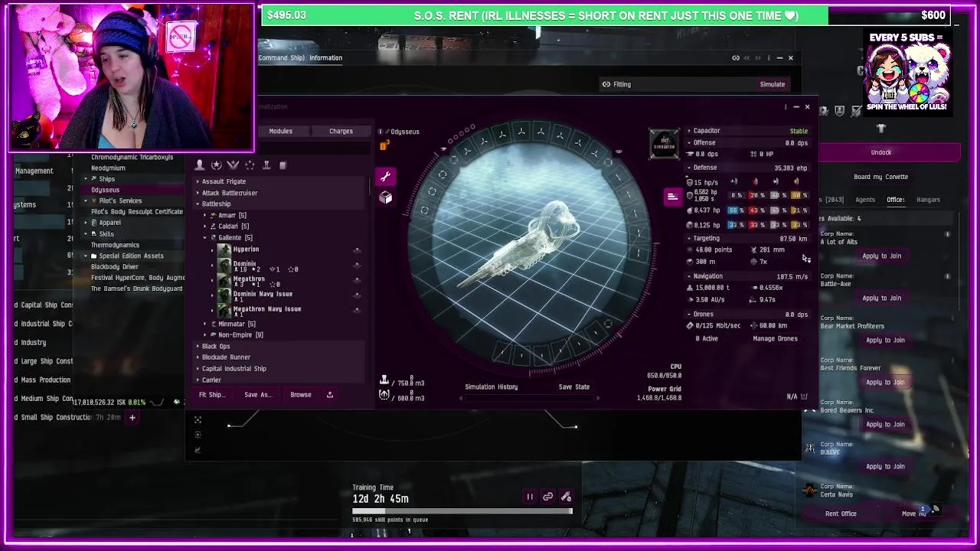Open the cargo box tab below the wrench

point(385,197)
